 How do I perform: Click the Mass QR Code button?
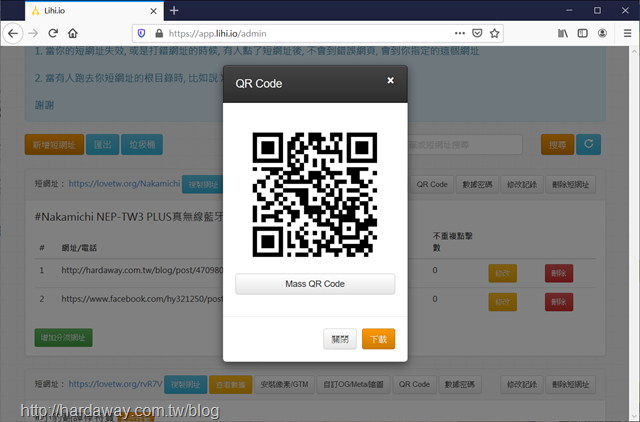click(315, 284)
